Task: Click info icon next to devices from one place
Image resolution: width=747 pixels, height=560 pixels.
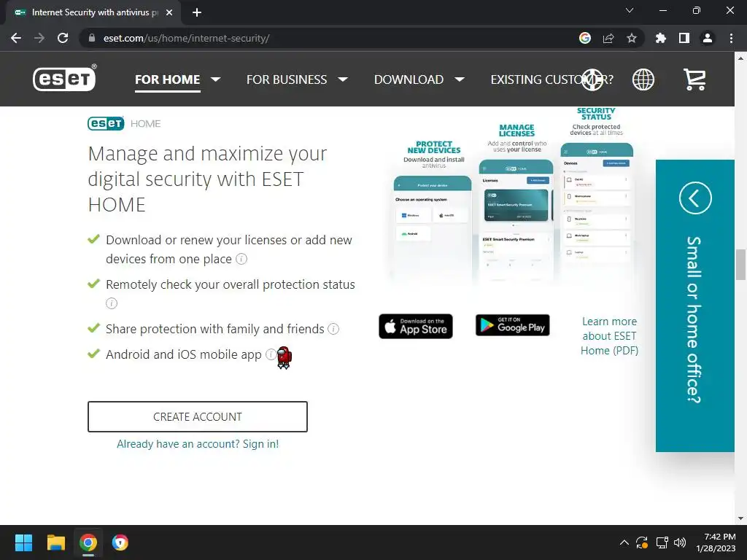Action: coord(241,259)
